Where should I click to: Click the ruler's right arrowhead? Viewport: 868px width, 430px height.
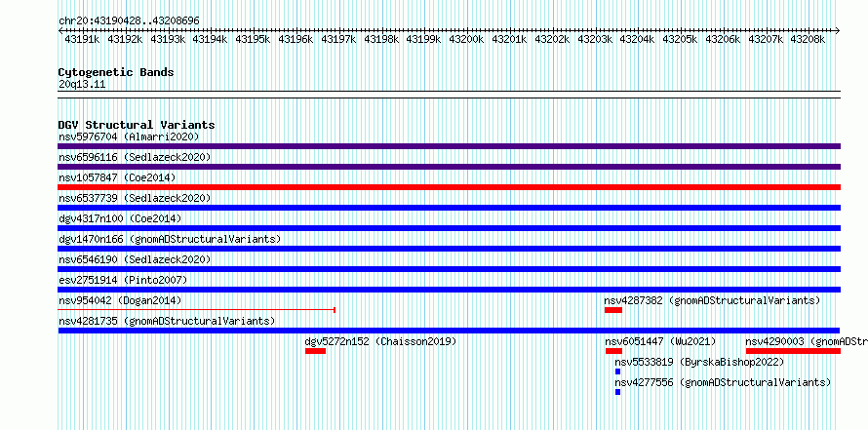838,31
